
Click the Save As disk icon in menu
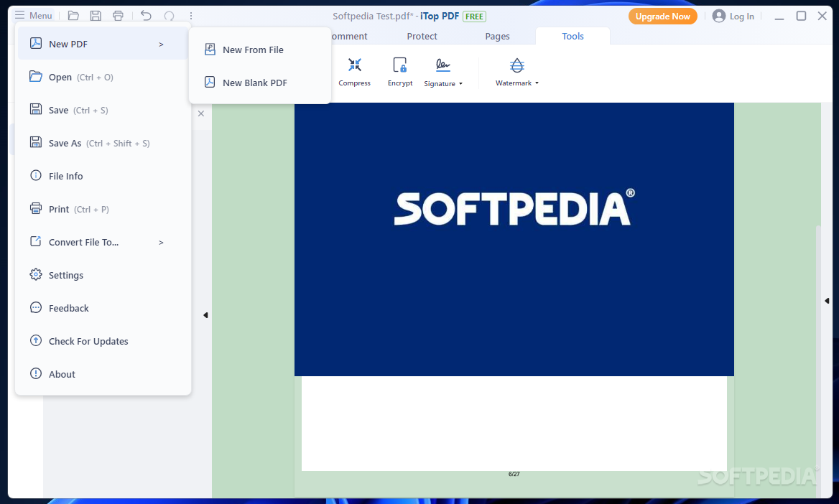(x=36, y=142)
